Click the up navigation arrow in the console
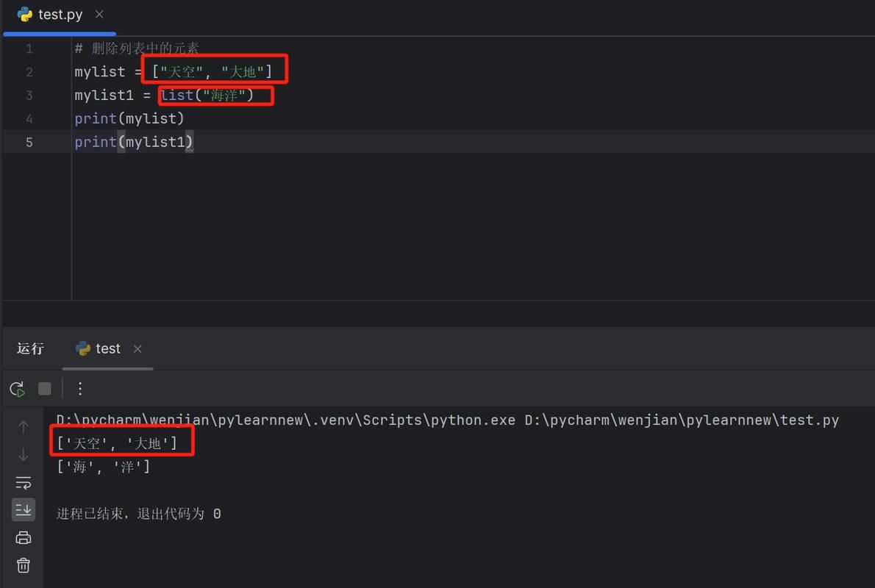 tap(23, 426)
